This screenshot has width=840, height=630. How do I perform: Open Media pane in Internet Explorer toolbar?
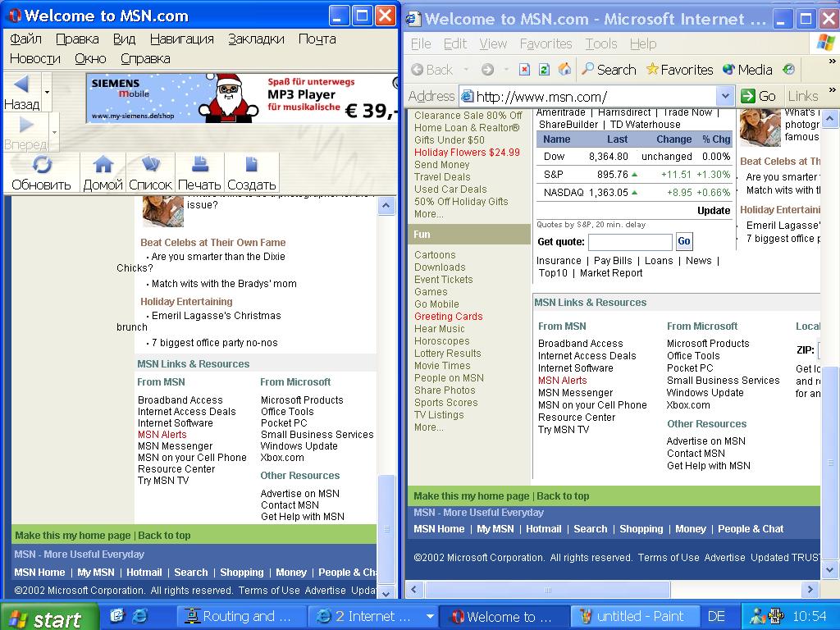click(747, 70)
